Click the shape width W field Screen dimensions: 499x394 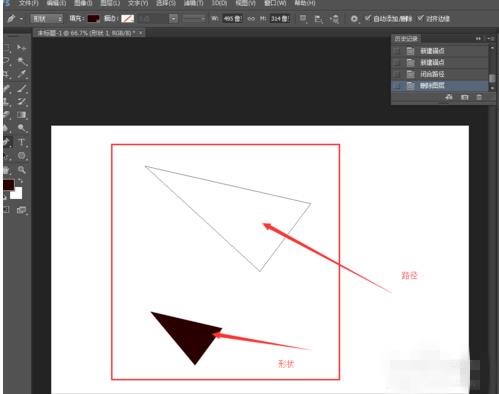[x=232, y=19]
